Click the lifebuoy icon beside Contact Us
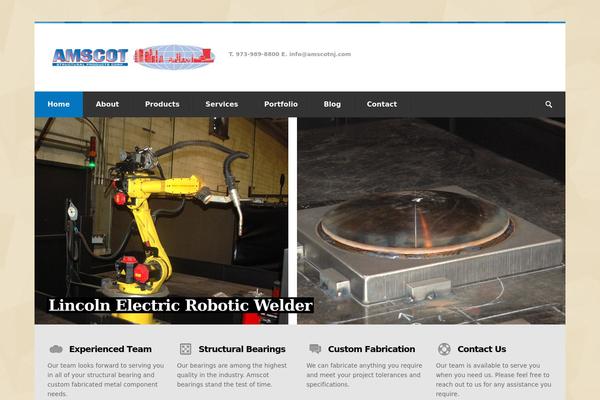This screenshot has height=400, width=600. coord(444,349)
